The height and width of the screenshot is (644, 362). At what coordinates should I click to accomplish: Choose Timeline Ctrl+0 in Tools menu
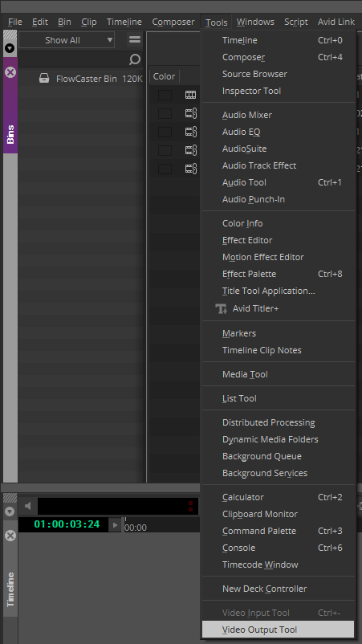pyautogui.click(x=279, y=40)
